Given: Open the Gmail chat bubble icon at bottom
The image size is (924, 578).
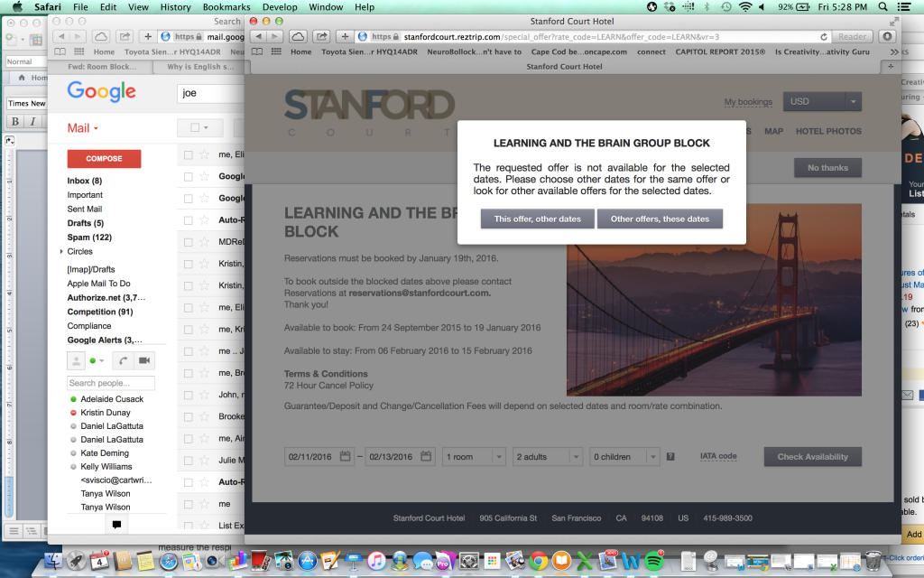Looking at the screenshot, I should click(x=116, y=525).
